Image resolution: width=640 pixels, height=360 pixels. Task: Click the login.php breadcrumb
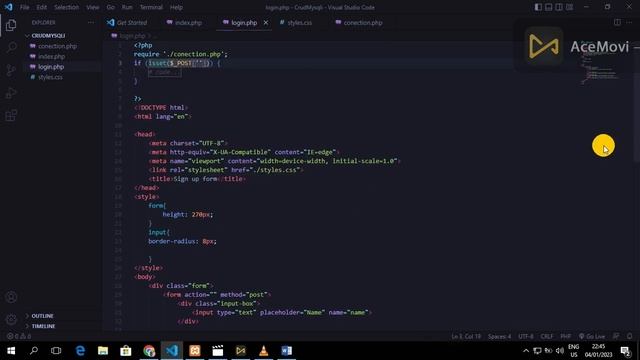pyautogui.click(x=132, y=36)
